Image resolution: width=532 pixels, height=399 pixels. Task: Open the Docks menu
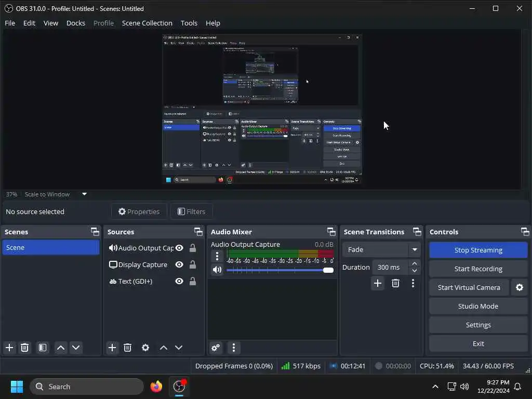pyautogui.click(x=76, y=23)
